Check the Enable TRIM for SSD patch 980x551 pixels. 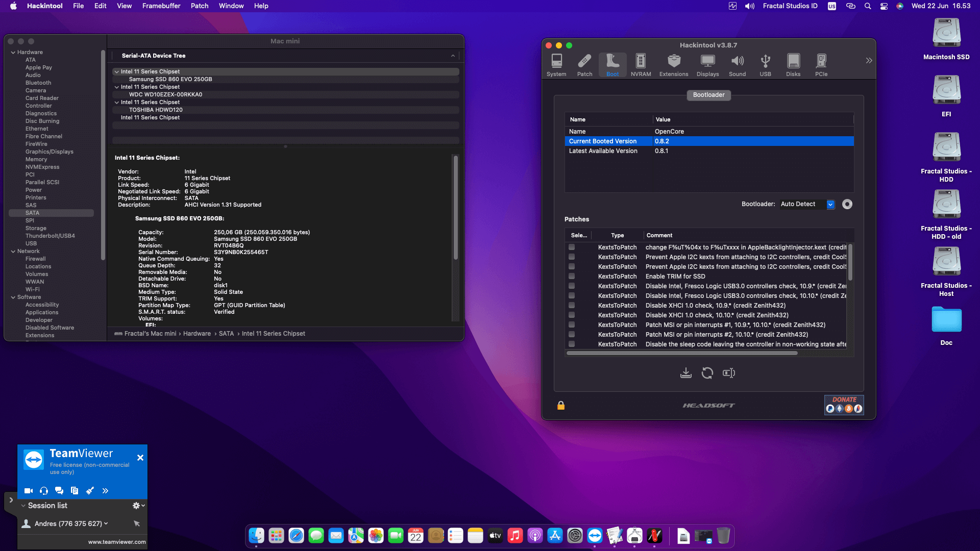coord(572,277)
